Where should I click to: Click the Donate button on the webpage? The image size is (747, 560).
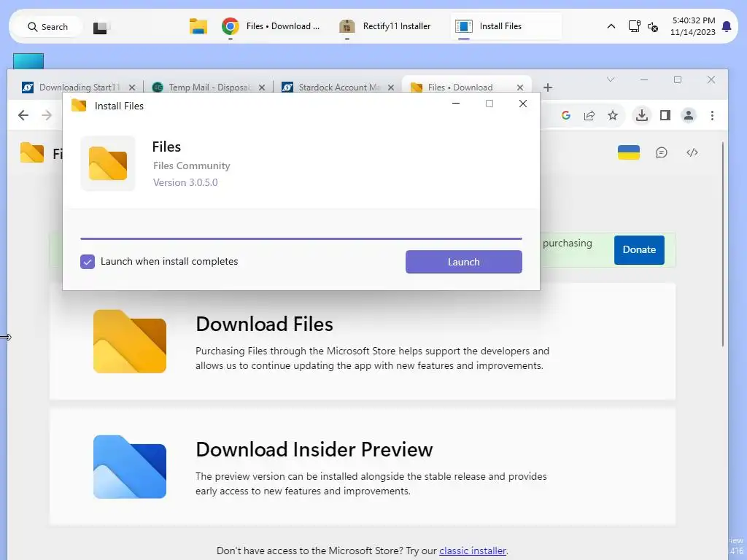tap(639, 249)
